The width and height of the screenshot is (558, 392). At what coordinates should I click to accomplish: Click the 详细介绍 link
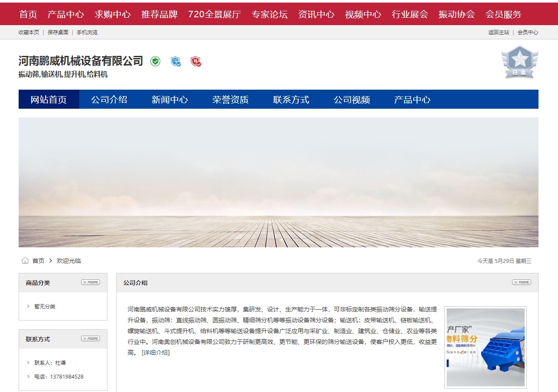pos(156,353)
